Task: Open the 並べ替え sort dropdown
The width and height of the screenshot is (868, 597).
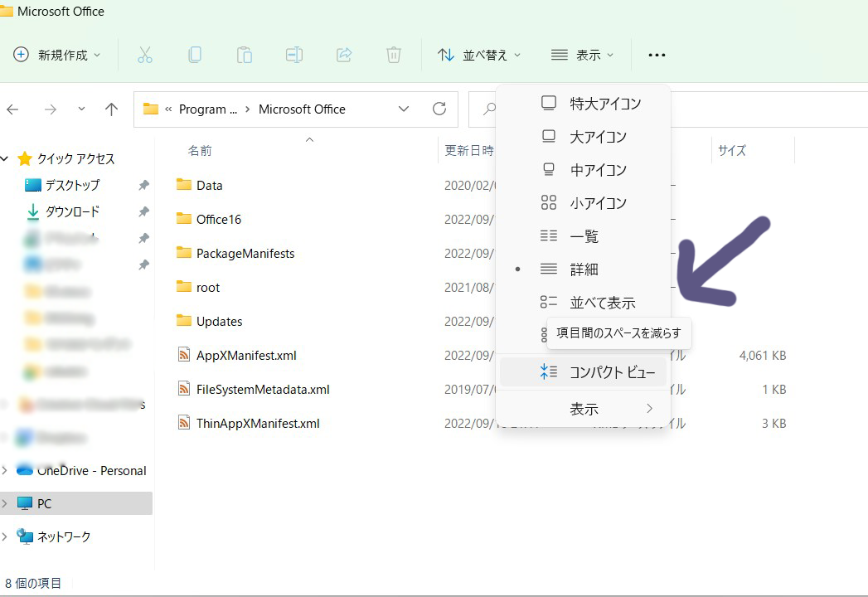Action: pyautogui.click(x=479, y=55)
